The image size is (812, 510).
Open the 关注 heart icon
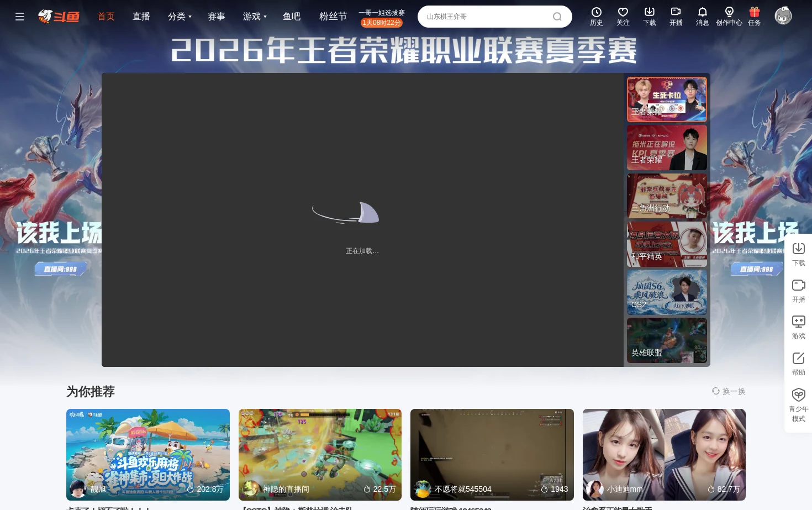click(x=623, y=17)
